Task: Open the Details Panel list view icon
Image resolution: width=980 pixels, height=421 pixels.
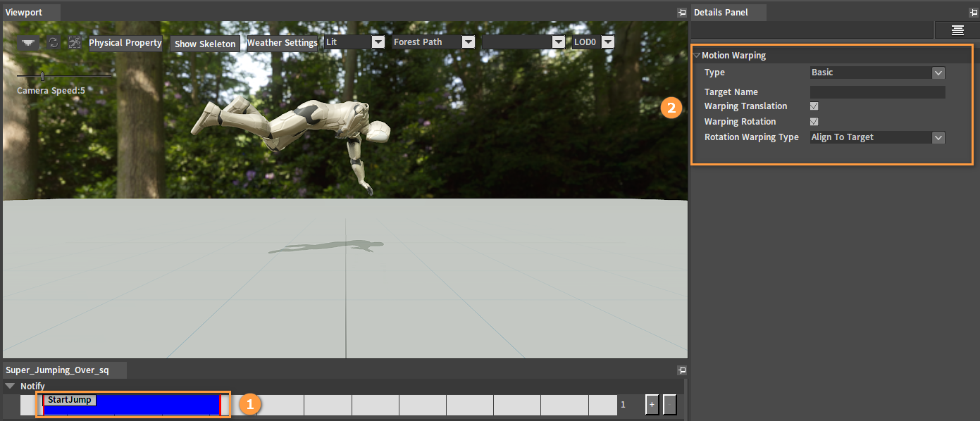Action: (x=957, y=30)
